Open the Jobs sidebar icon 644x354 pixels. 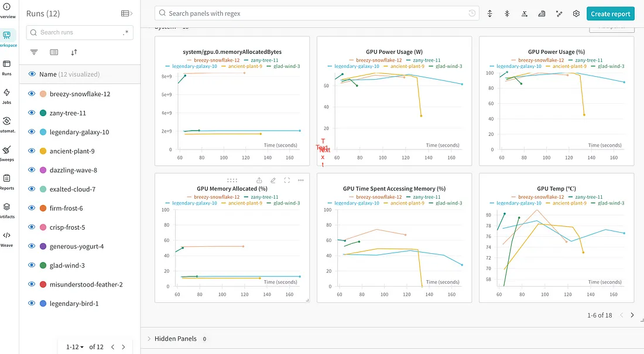6,96
